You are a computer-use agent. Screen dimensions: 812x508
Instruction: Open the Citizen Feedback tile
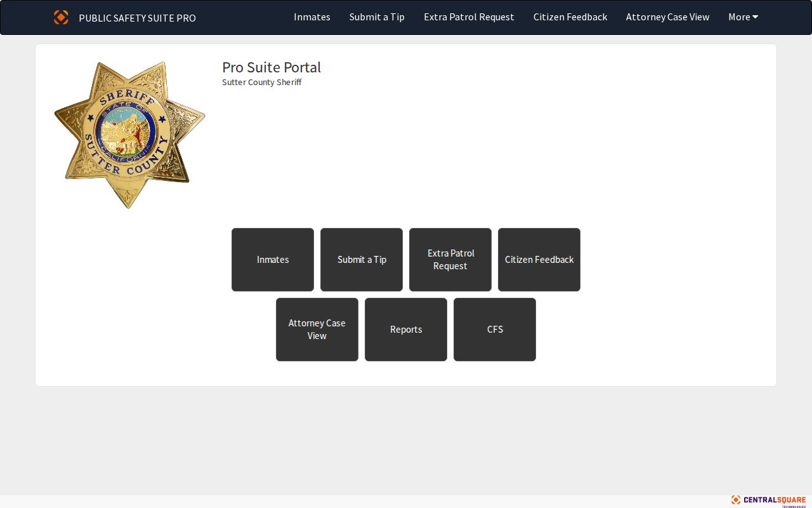pos(539,260)
